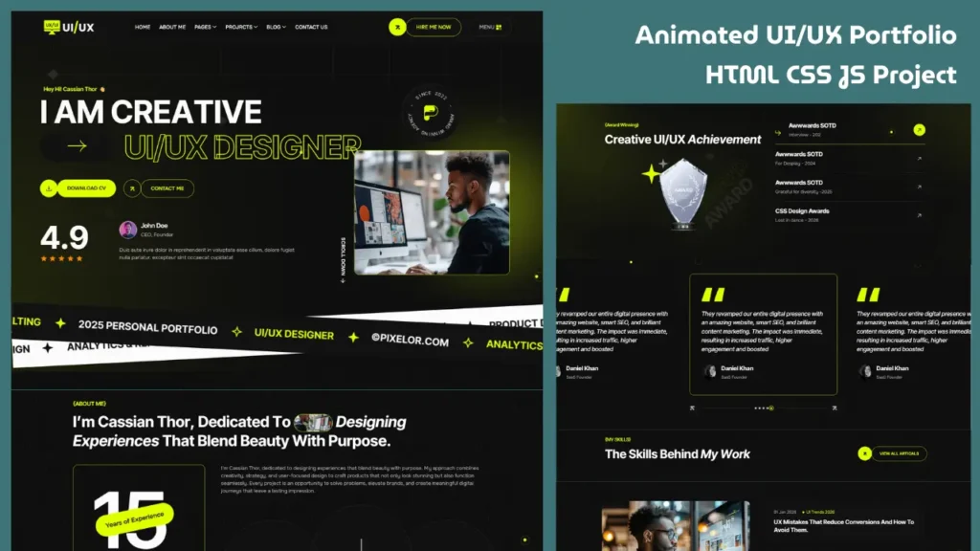Open the Contact Us menu item

pyautogui.click(x=310, y=27)
